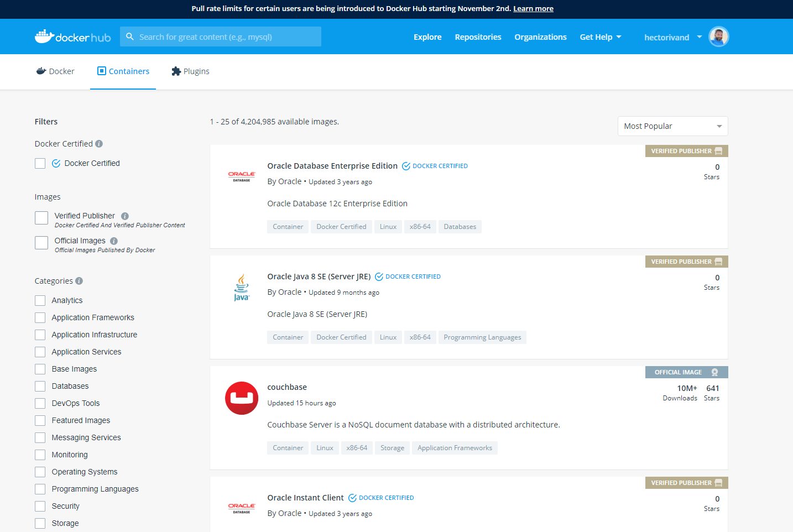The height and width of the screenshot is (532, 793).
Task: Open Organizations in top navigation
Action: (x=540, y=37)
